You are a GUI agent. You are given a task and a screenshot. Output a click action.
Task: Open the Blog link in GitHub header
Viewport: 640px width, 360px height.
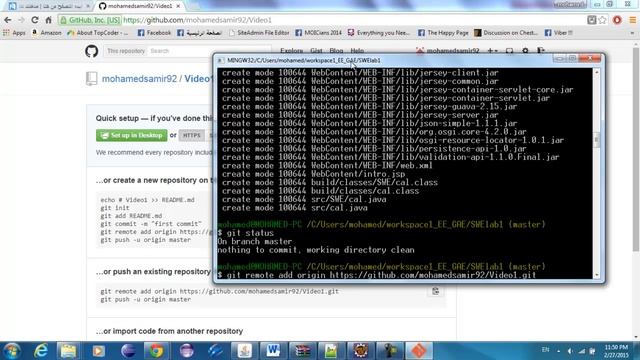click(x=336, y=51)
